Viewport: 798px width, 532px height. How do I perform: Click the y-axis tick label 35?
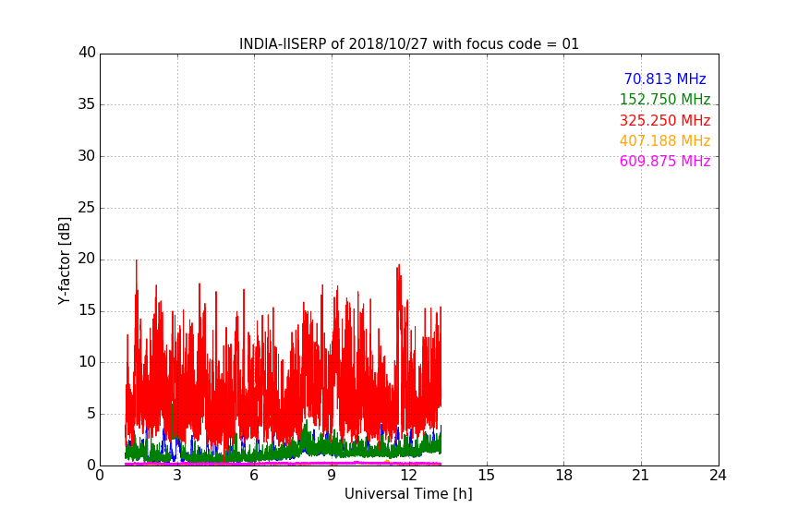point(87,104)
